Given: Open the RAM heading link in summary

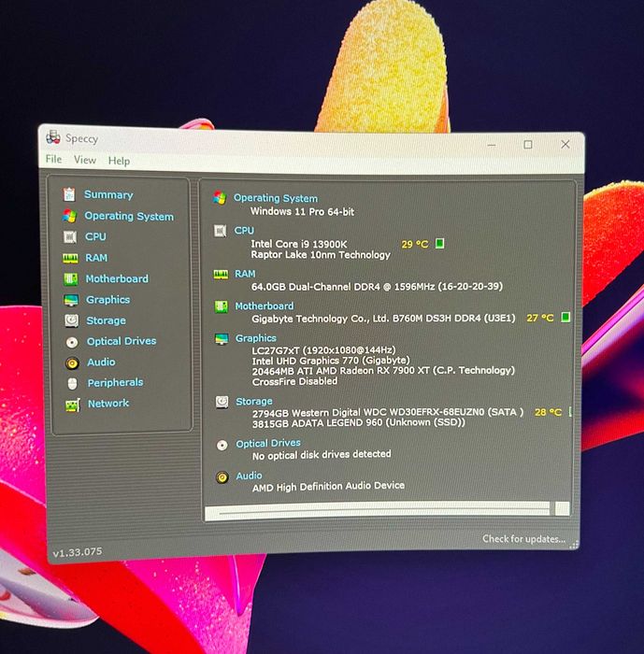Looking at the screenshot, I should (245, 274).
